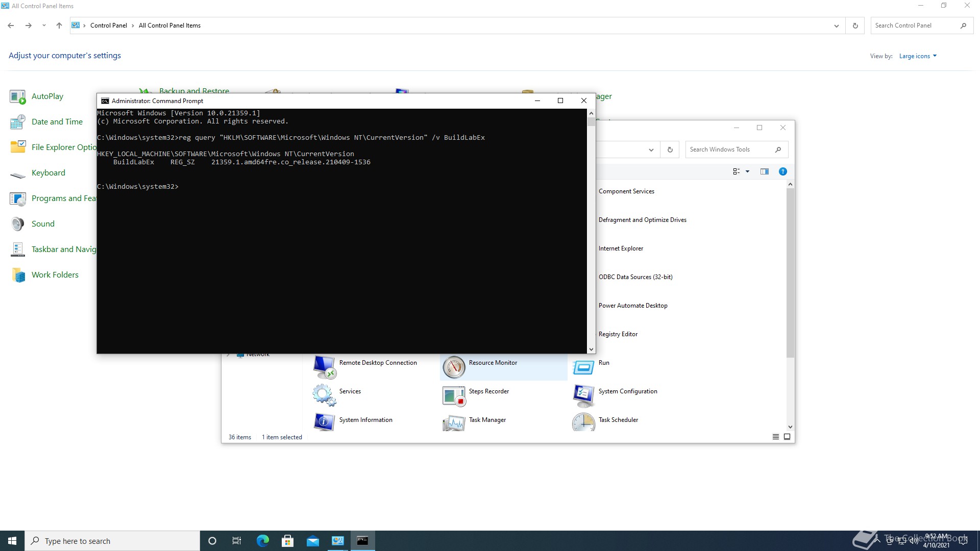
Task: Click the Task View taskbar button
Action: tap(237, 541)
